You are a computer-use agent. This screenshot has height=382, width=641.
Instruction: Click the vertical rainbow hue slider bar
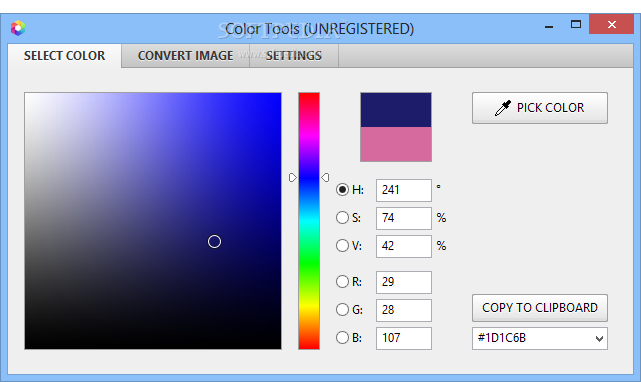pos(309,221)
